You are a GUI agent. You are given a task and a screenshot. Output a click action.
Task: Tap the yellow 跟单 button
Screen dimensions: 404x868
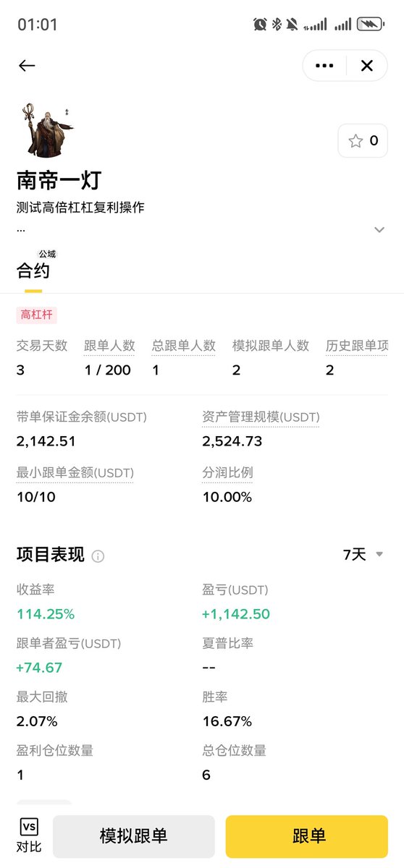[x=307, y=837]
